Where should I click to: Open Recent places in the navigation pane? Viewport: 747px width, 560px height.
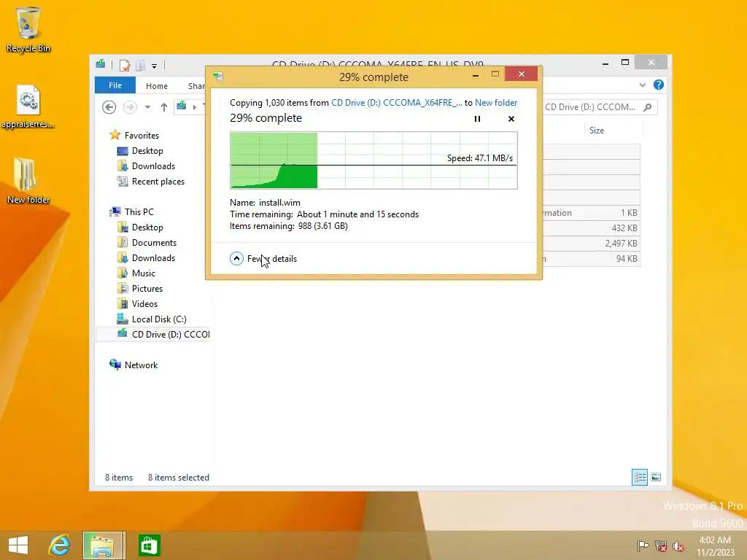(158, 182)
